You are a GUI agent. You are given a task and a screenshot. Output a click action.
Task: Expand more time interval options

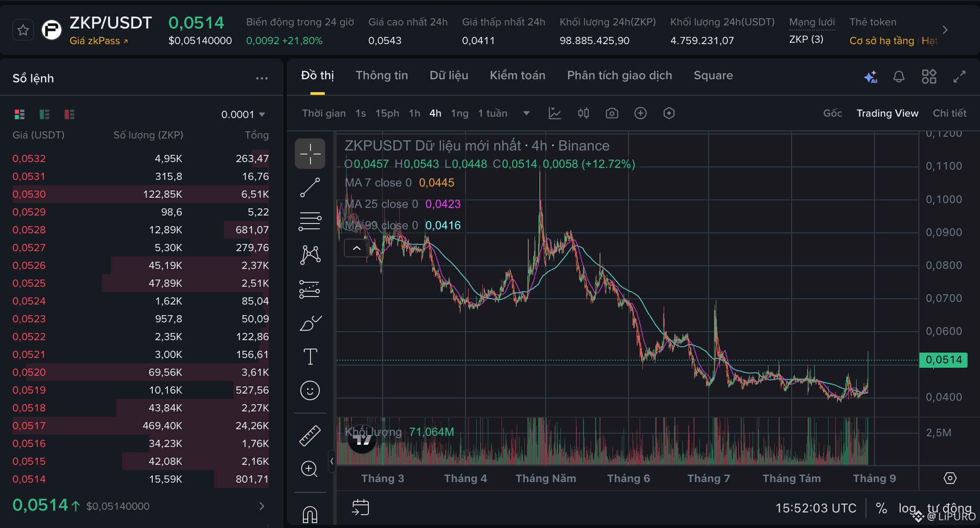point(527,113)
